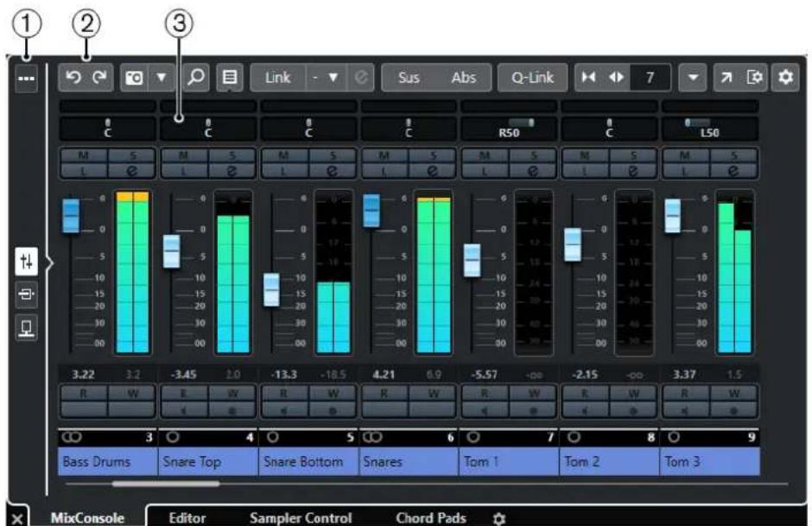This screenshot has width=812, height=526.
Task: Select the Snare Top channel name
Action: (207, 462)
